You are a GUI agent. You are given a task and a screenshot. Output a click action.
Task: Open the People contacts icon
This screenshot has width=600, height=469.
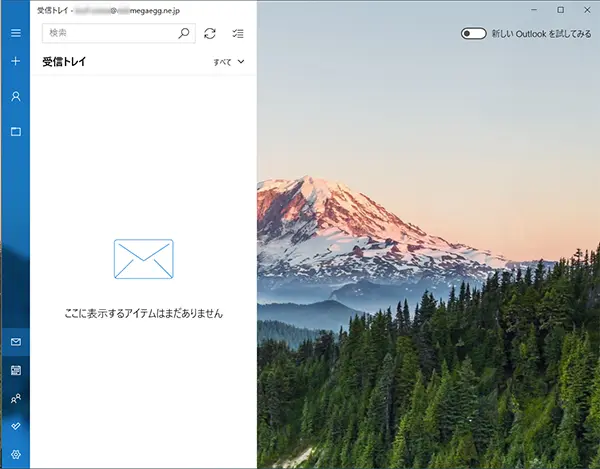coord(16,399)
